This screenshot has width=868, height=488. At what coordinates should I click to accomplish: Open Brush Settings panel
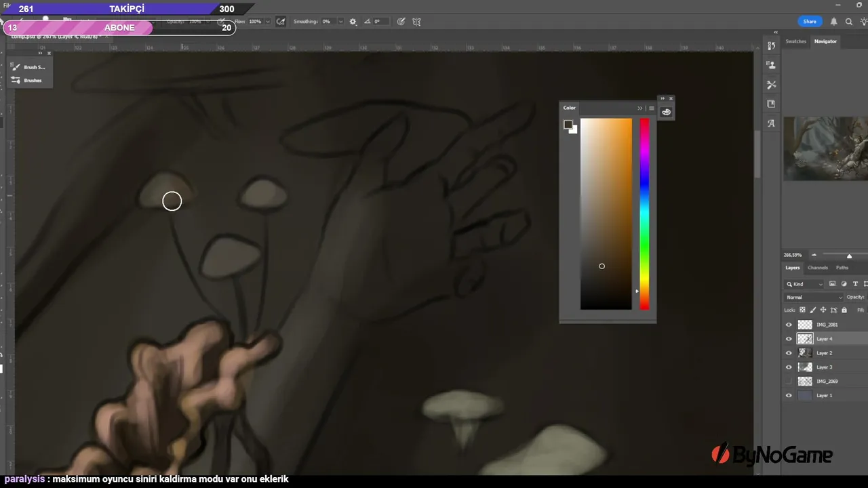[28, 67]
